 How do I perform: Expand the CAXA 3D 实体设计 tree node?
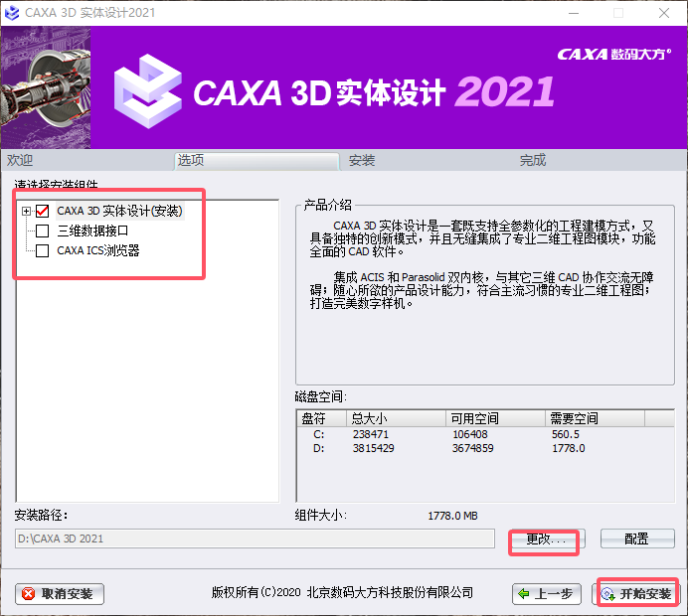tap(26, 212)
